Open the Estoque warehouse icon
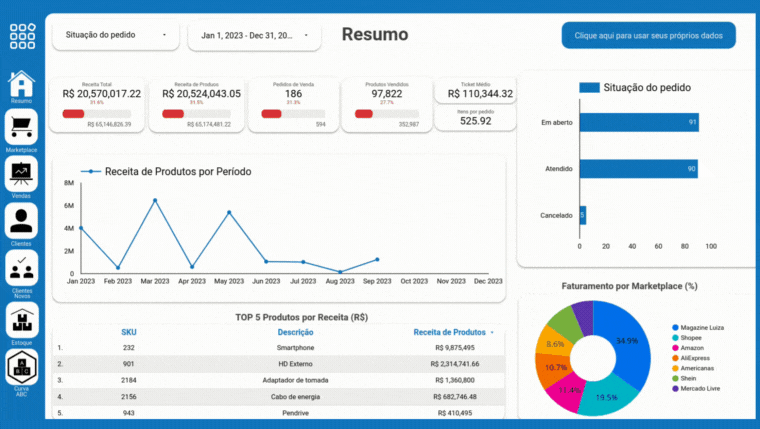760x429 pixels. point(21,319)
